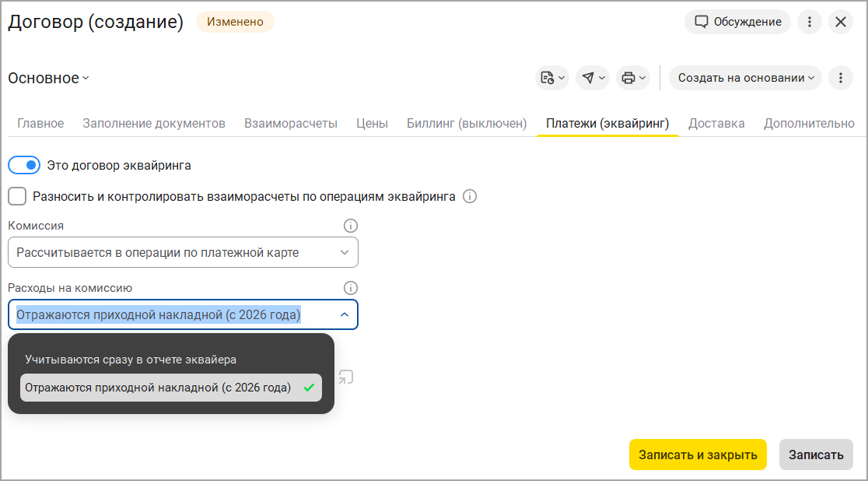
Task: Select Учитываются сразу в отчете эквайера option
Action: pos(131,360)
